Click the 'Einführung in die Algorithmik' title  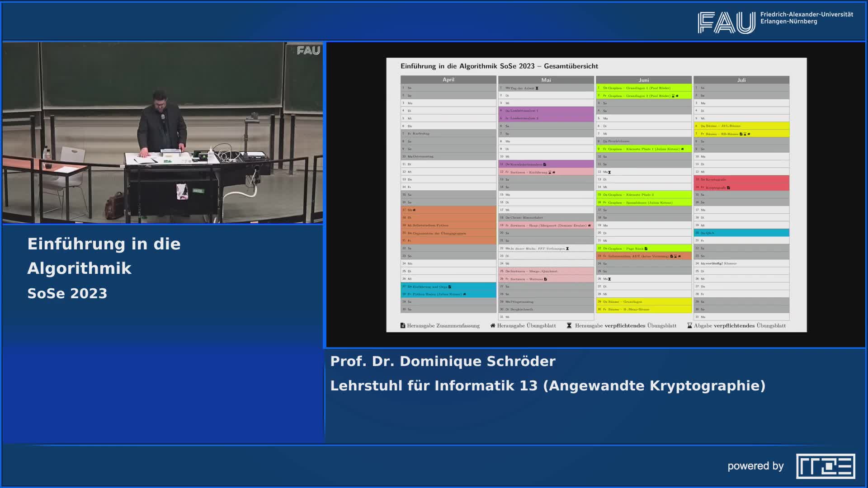[x=104, y=256]
